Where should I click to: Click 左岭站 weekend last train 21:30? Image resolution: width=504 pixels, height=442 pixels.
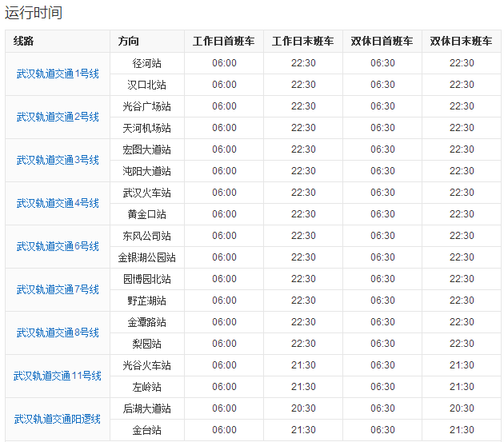(462, 387)
